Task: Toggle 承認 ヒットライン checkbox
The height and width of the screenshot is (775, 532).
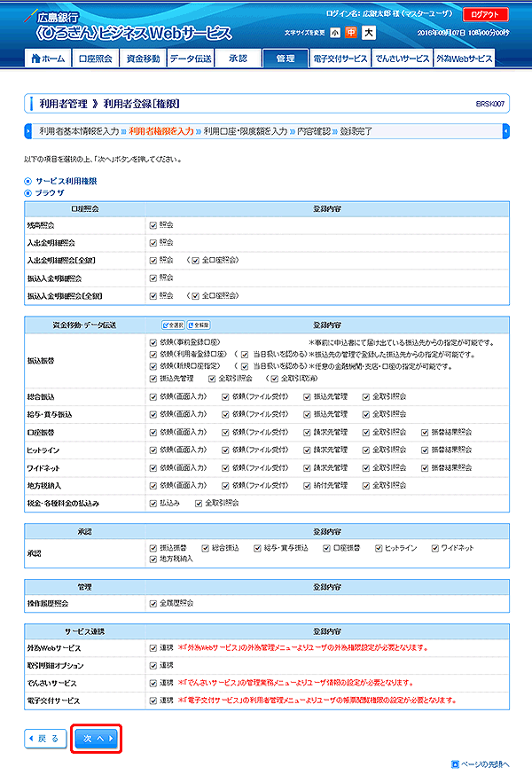Action: (379, 548)
